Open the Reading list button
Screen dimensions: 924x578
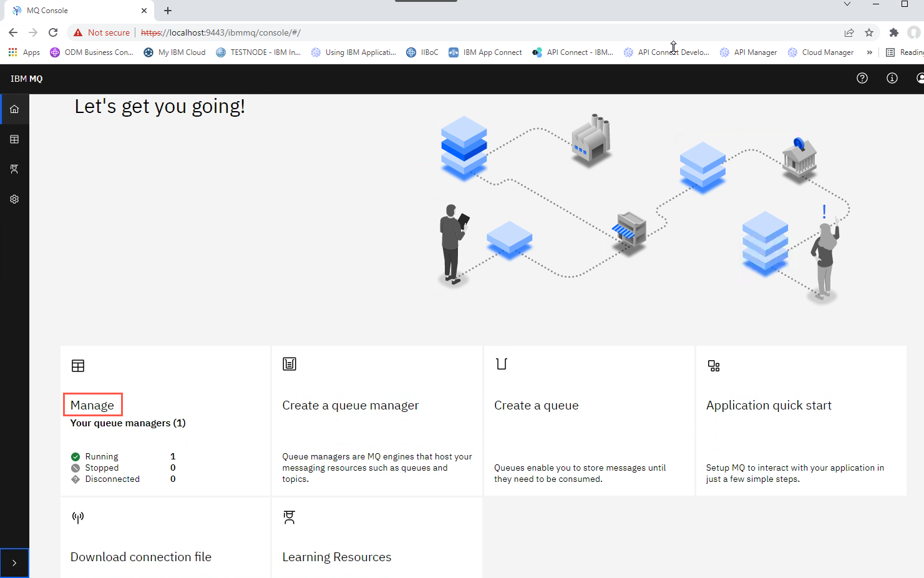[x=905, y=52]
